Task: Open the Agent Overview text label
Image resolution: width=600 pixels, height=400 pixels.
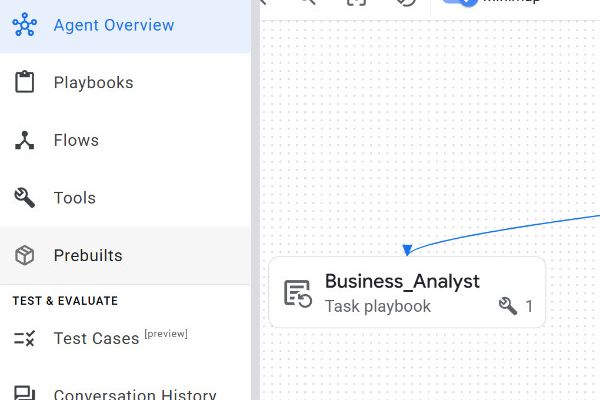Action: coord(114,25)
